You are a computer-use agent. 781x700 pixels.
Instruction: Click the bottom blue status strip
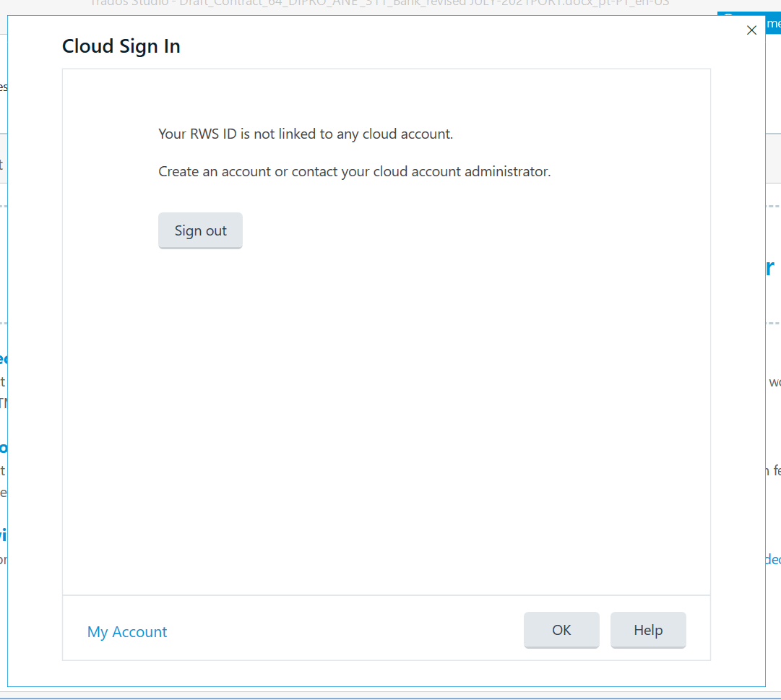click(390, 696)
